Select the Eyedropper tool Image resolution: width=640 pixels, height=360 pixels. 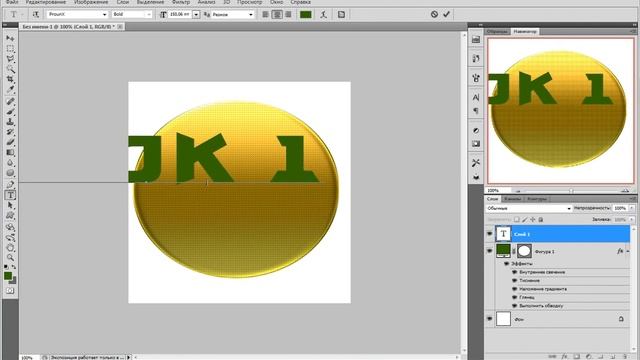(x=10, y=90)
